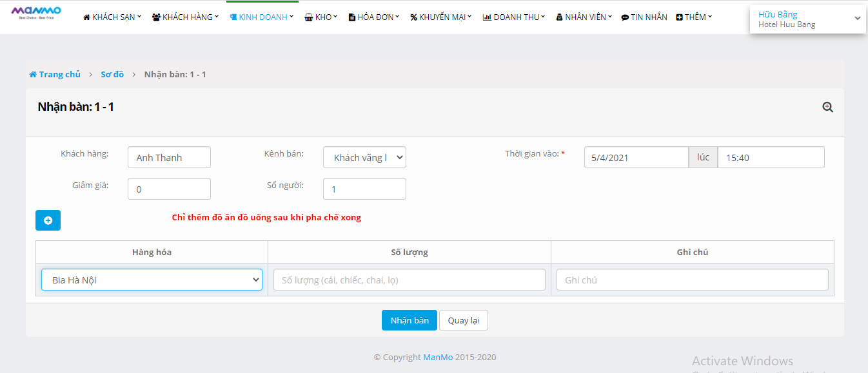Focus the Ghi chú note field

point(692,280)
